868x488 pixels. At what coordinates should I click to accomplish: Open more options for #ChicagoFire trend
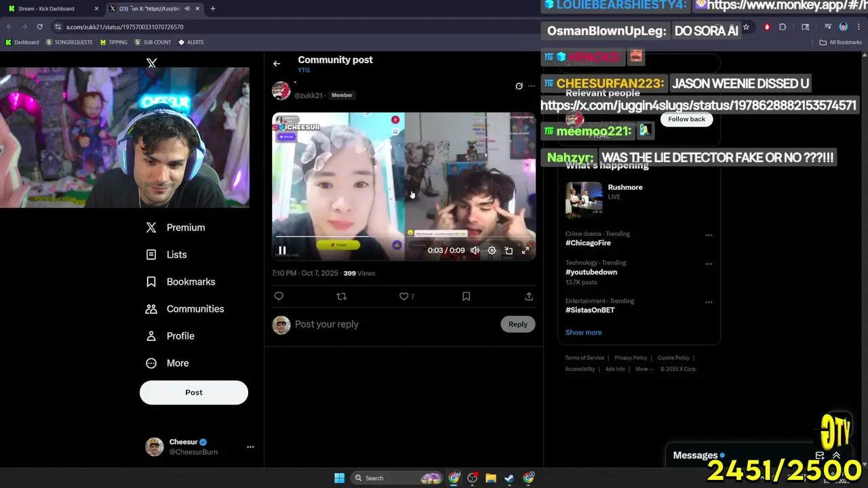[x=709, y=235]
